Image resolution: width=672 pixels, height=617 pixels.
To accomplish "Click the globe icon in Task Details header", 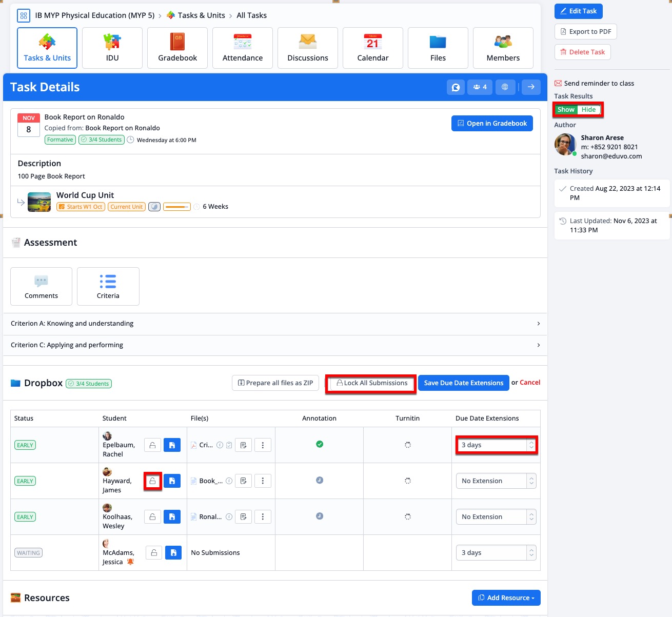I will tap(505, 87).
